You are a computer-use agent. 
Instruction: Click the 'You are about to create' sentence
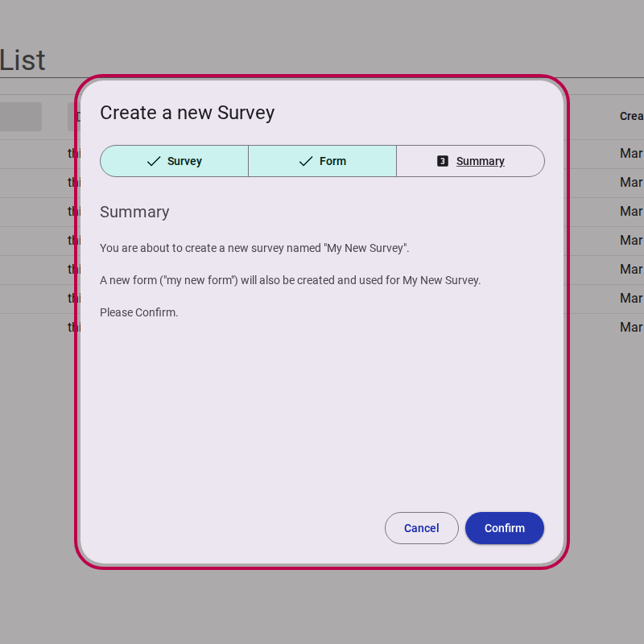[254, 248]
